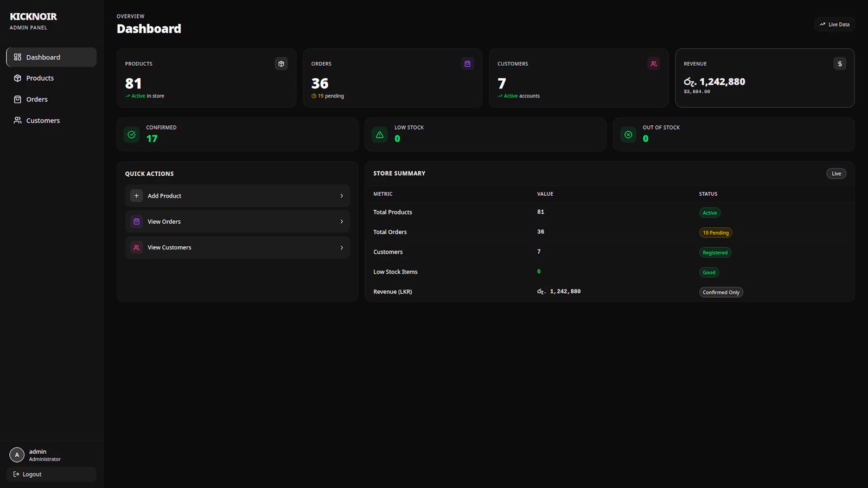
Task: Click the bag icon beside View Orders
Action: point(137,222)
